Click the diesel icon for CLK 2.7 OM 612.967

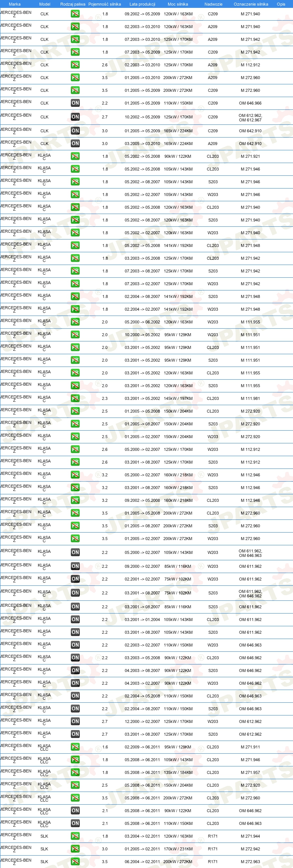coord(75,117)
